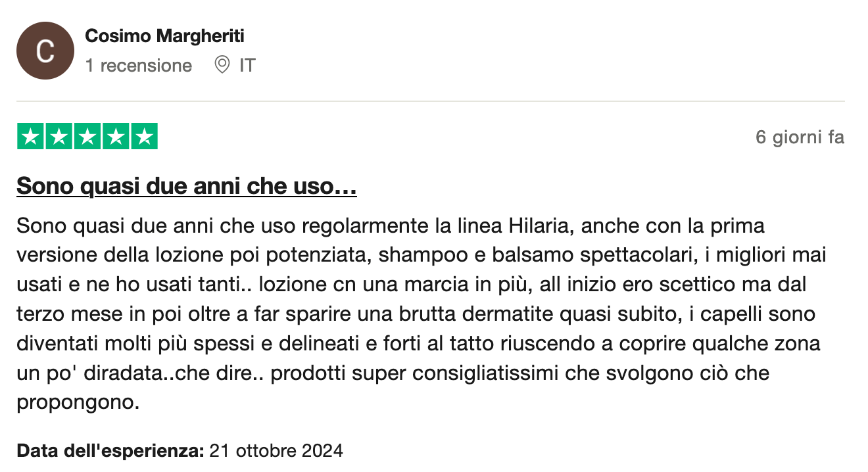
Task: Click the fourth green rating star
Action: pos(116,136)
